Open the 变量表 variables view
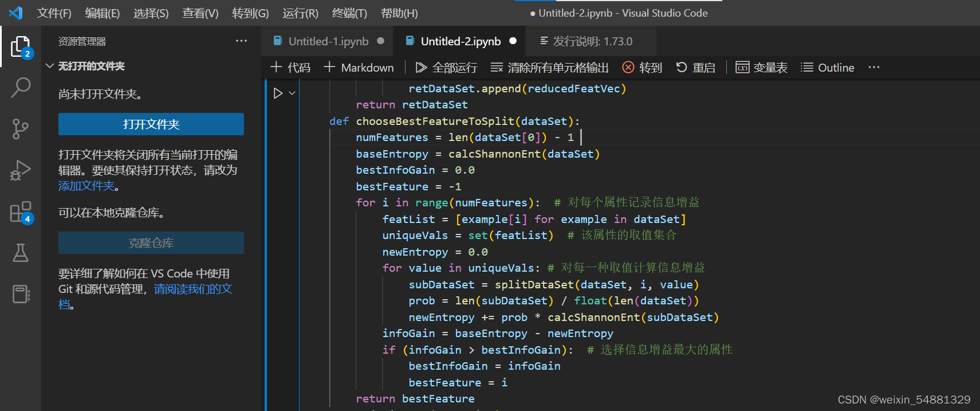980x411 pixels. pyautogui.click(x=761, y=68)
